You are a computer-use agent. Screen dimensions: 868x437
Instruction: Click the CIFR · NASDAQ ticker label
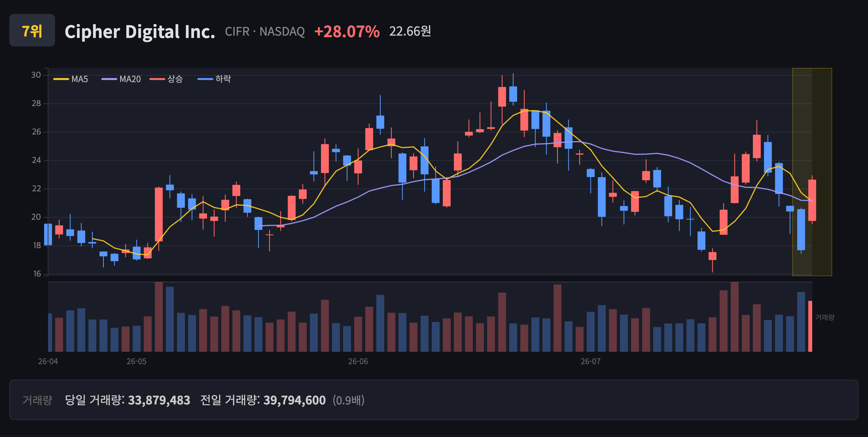pyautogui.click(x=265, y=32)
